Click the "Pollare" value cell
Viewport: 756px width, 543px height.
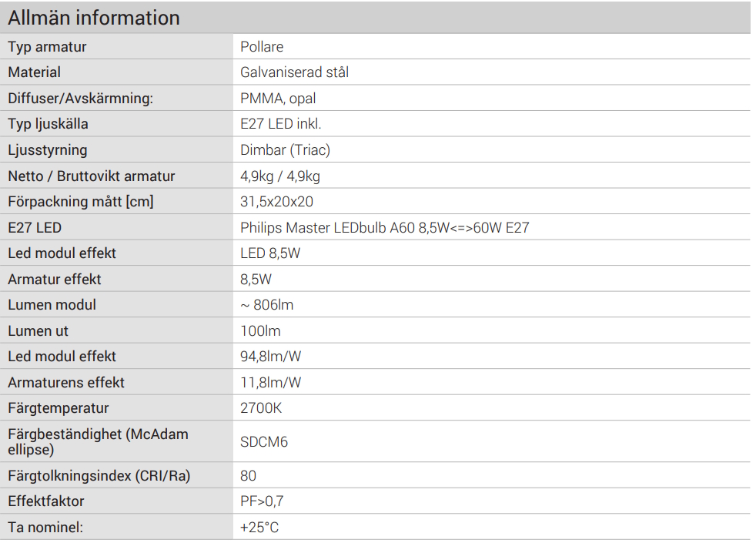(x=262, y=47)
